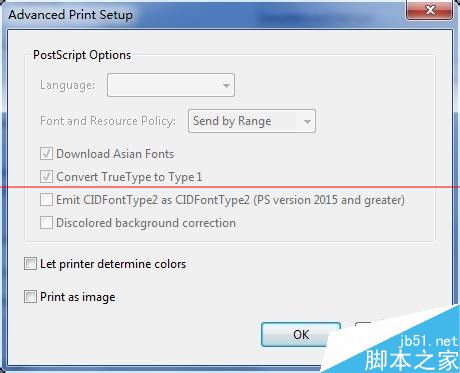Viewport: 460px width, 373px height.
Task: Tick the Print as image checkbox
Action: click(30, 296)
